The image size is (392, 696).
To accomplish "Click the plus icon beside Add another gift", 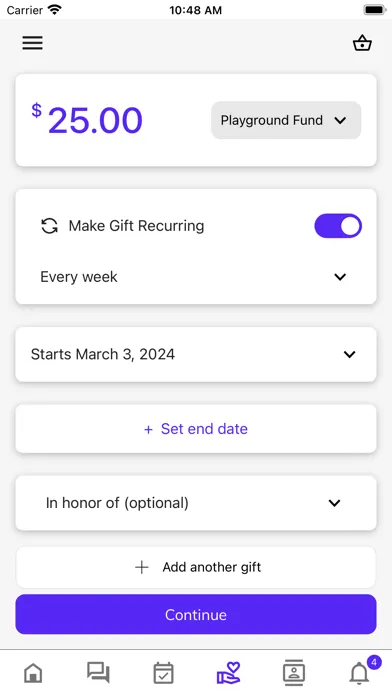I will 142,567.
